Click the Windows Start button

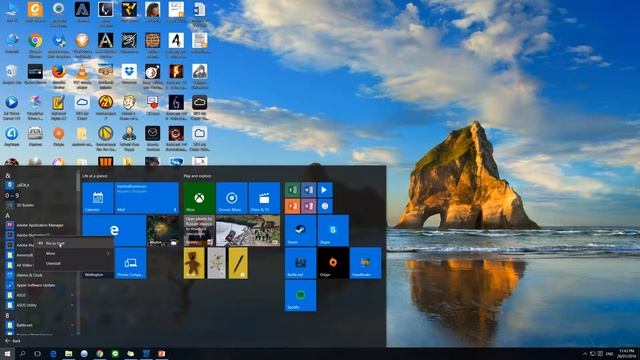tap(7, 354)
